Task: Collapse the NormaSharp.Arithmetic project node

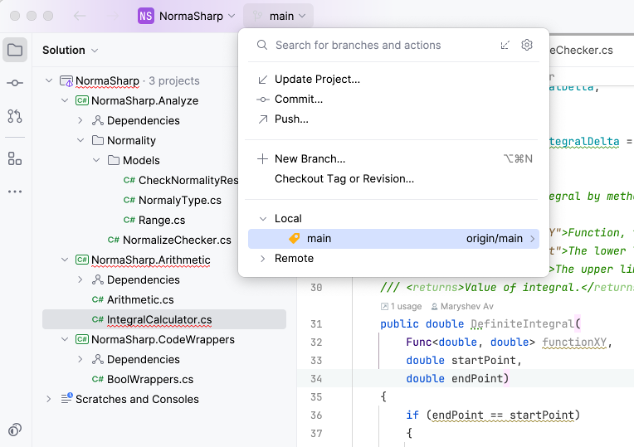Action: pyautogui.click(x=65, y=260)
